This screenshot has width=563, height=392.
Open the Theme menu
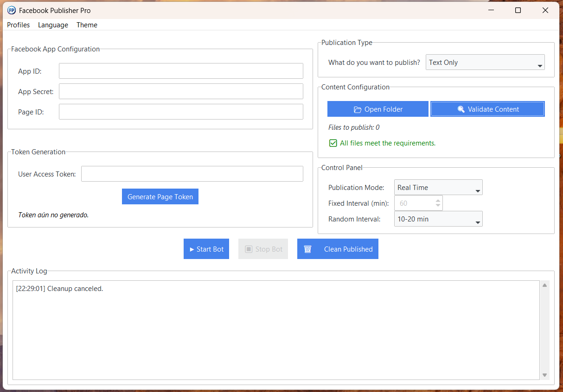(87, 25)
